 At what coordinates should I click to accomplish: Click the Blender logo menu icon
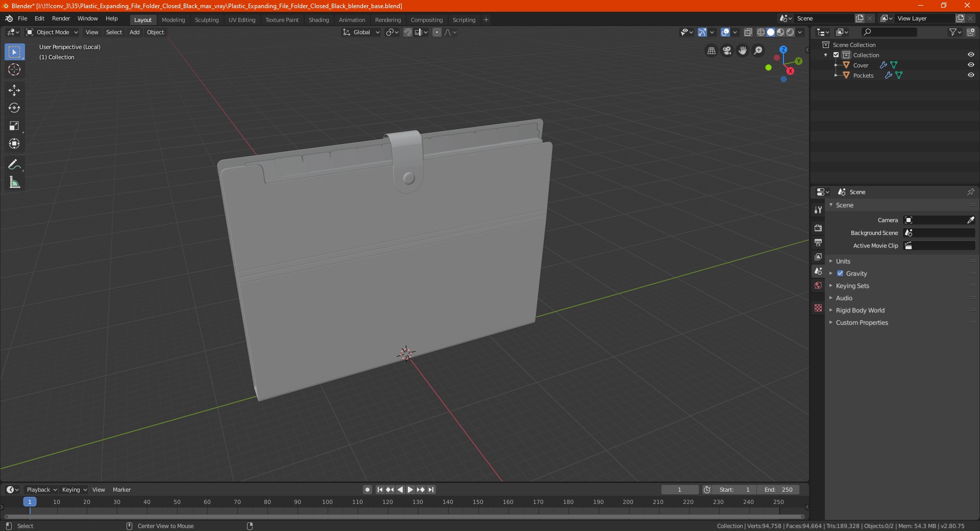(9, 18)
